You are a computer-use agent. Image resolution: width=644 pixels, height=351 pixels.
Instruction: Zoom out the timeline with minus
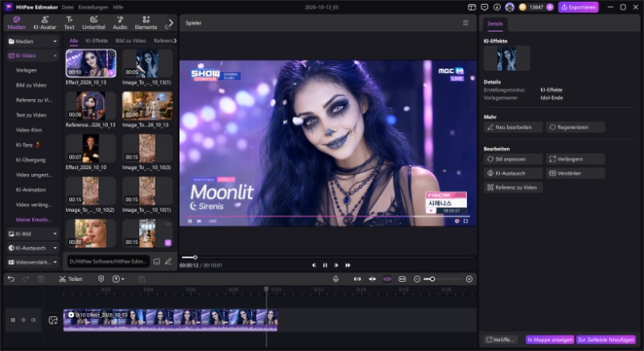point(417,279)
